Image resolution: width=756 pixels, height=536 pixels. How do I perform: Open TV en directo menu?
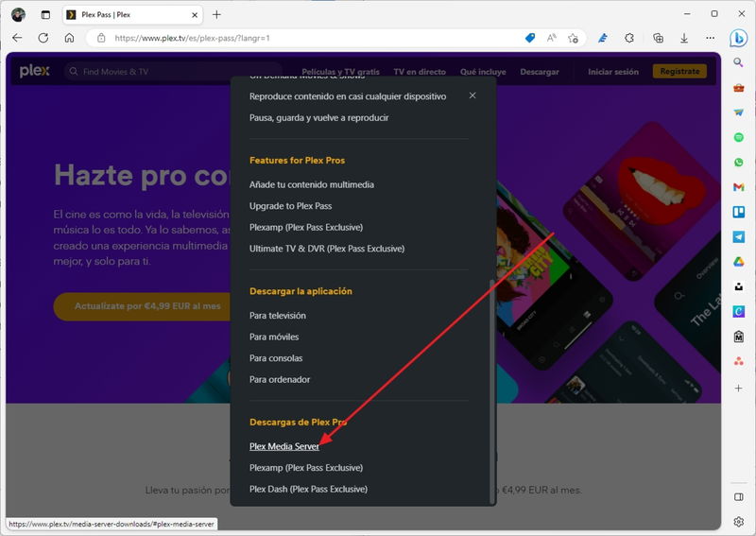(x=420, y=72)
